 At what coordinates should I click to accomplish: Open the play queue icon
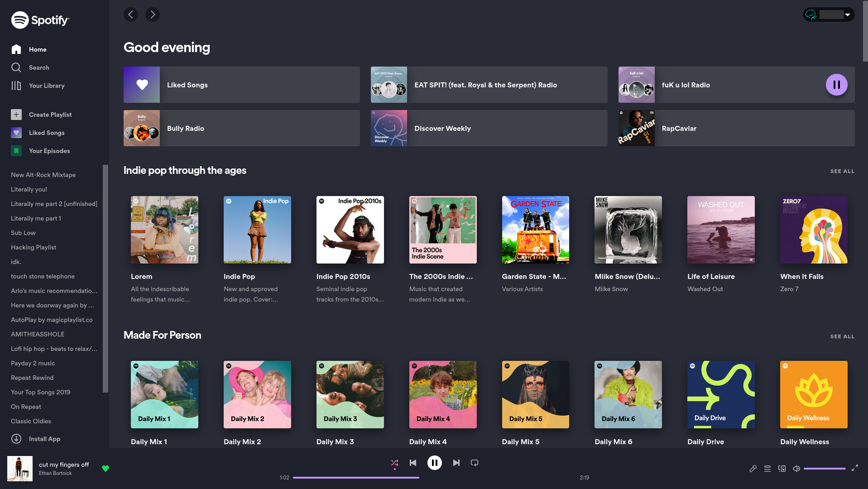click(767, 469)
